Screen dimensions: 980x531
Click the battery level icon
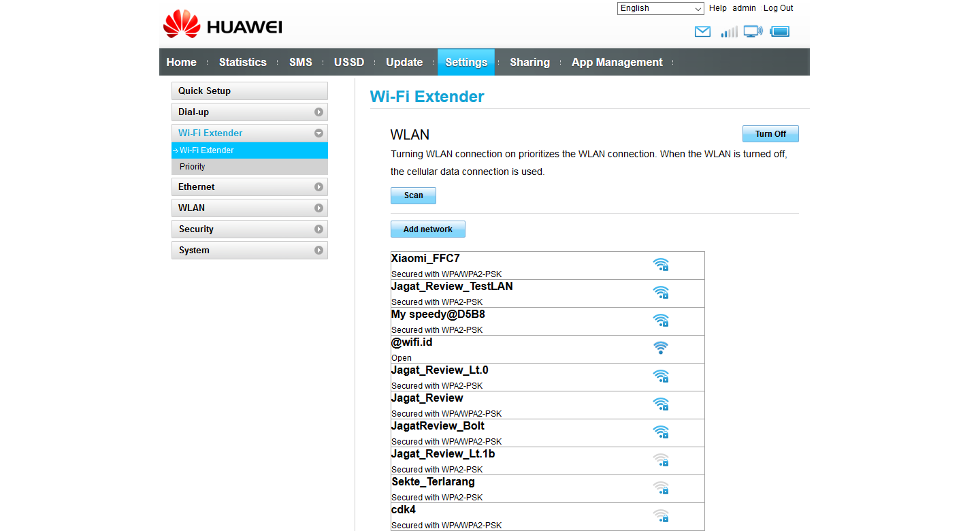[779, 31]
